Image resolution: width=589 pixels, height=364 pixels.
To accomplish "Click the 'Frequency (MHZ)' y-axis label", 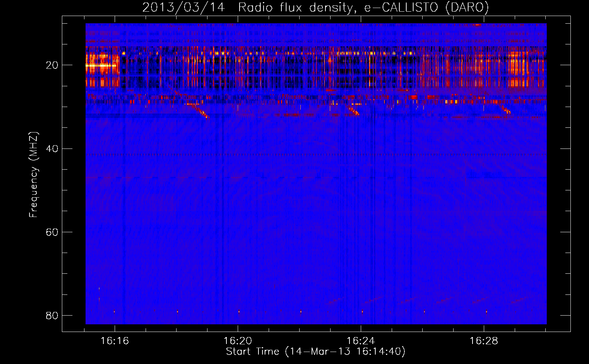I will [33, 175].
